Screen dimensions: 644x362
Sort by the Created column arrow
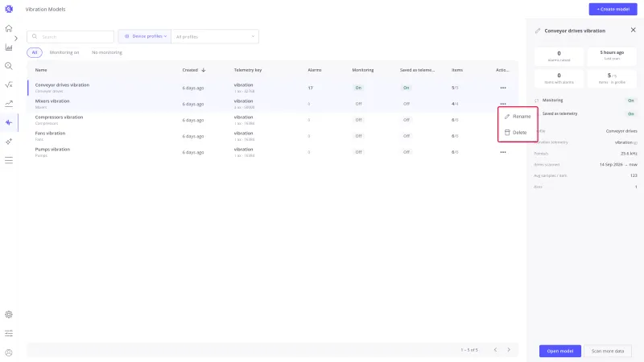pos(204,70)
